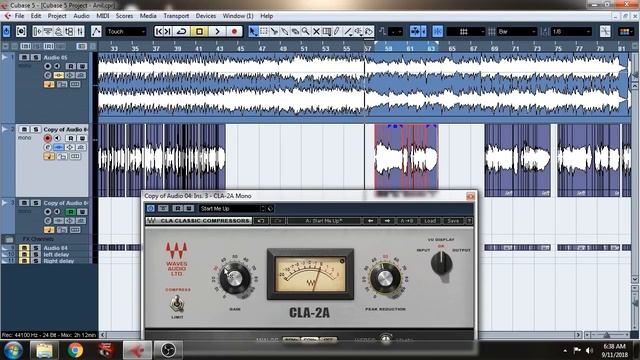Open the Audio menu

[x=81, y=16]
